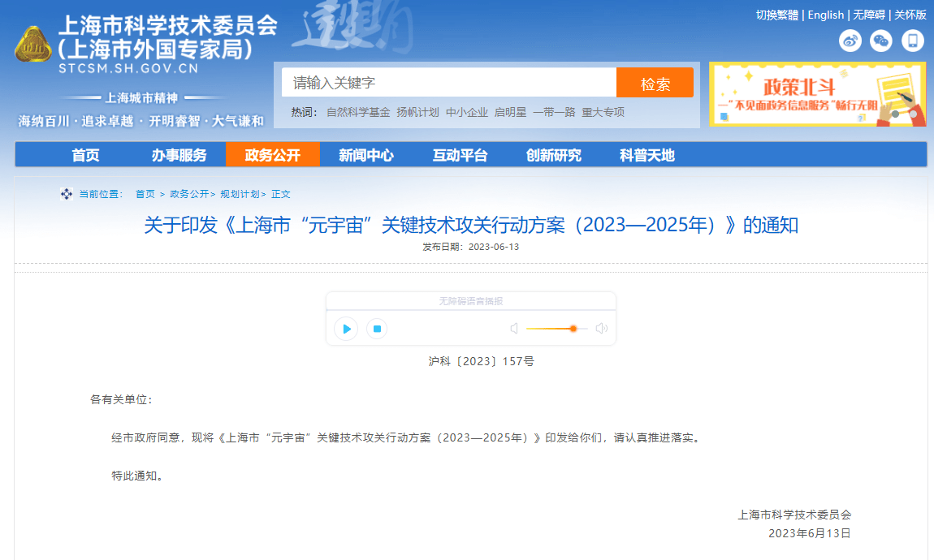934x560 pixels.
Task: Open the mobile version phone icon
Action: pyautogui.click(x=913, y=41)
